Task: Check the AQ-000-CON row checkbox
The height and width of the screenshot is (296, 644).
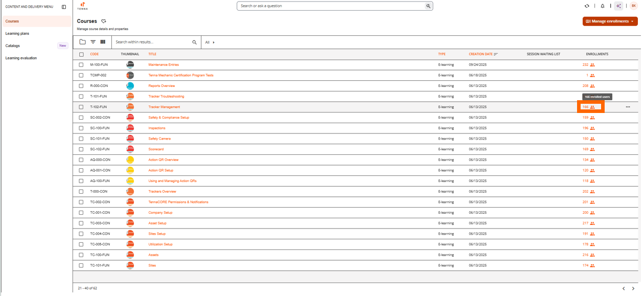Action: (81, 160)
